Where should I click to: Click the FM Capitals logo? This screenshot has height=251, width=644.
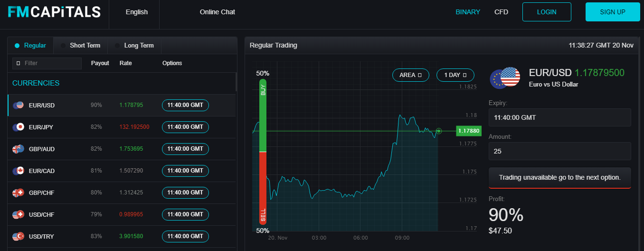[x=54, y=12]
